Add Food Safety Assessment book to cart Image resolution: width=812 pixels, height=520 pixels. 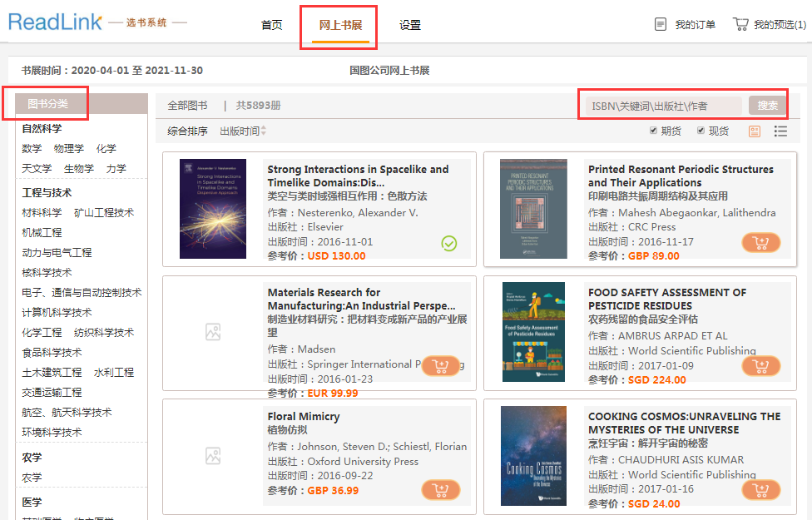(x=760, y=365)
